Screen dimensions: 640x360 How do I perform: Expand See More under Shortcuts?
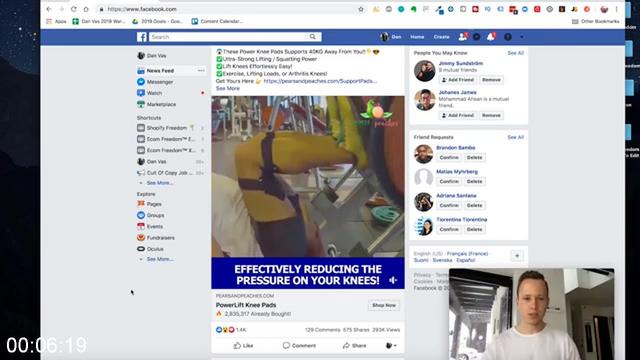pyautogui.click(x=159, y=183)
